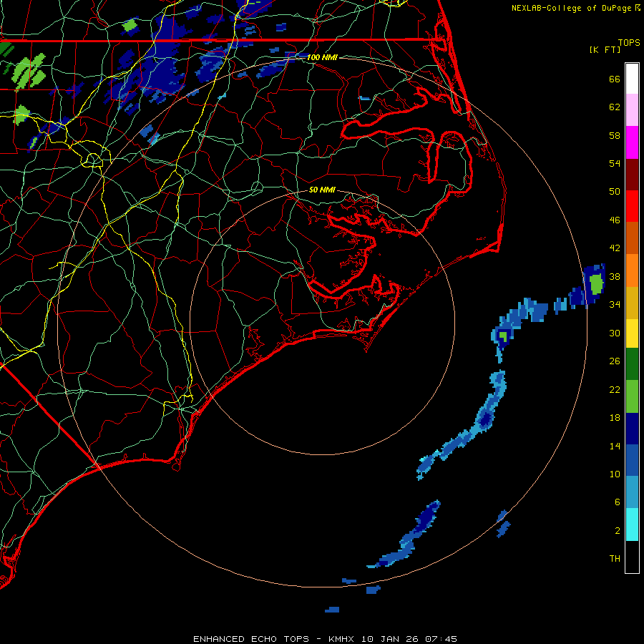The image size is (644, 644).
Task: Click the black TH threshold legend swatch
Action: 632,557
